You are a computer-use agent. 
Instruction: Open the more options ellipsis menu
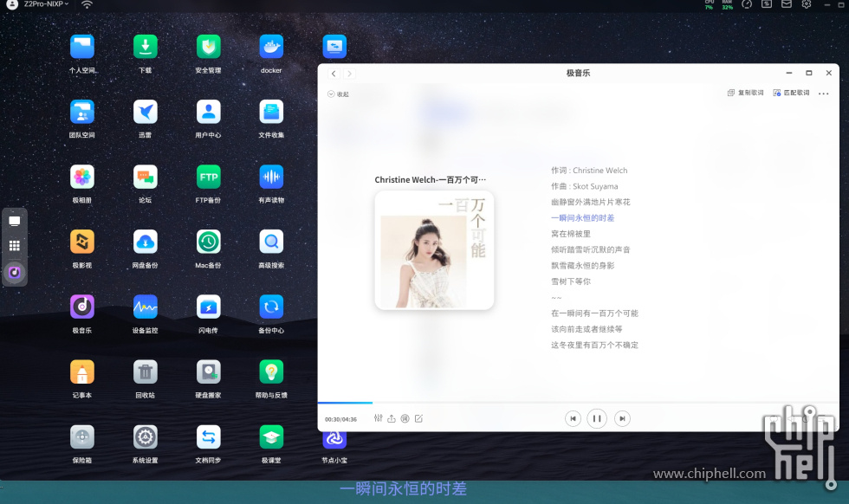click(824, 94)
